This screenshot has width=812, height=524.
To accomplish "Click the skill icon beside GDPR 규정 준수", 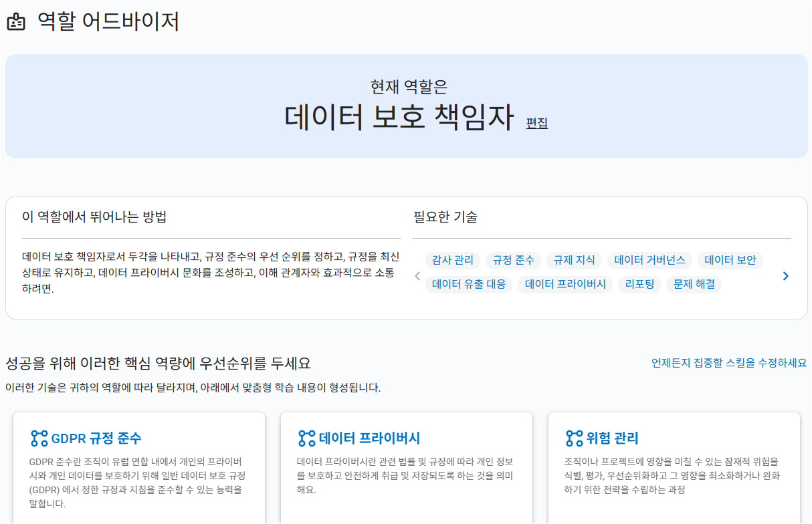I will tap(39, 438).
